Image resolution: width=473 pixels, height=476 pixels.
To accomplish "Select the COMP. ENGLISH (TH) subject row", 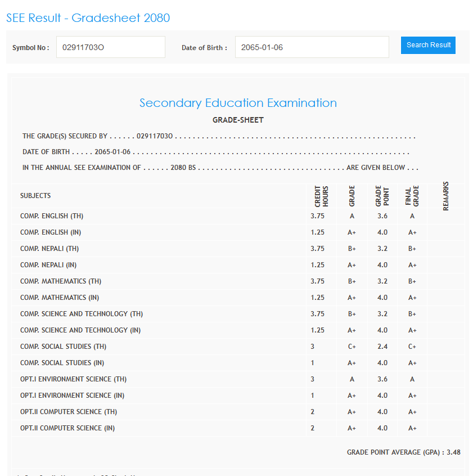I will point(52,216).
